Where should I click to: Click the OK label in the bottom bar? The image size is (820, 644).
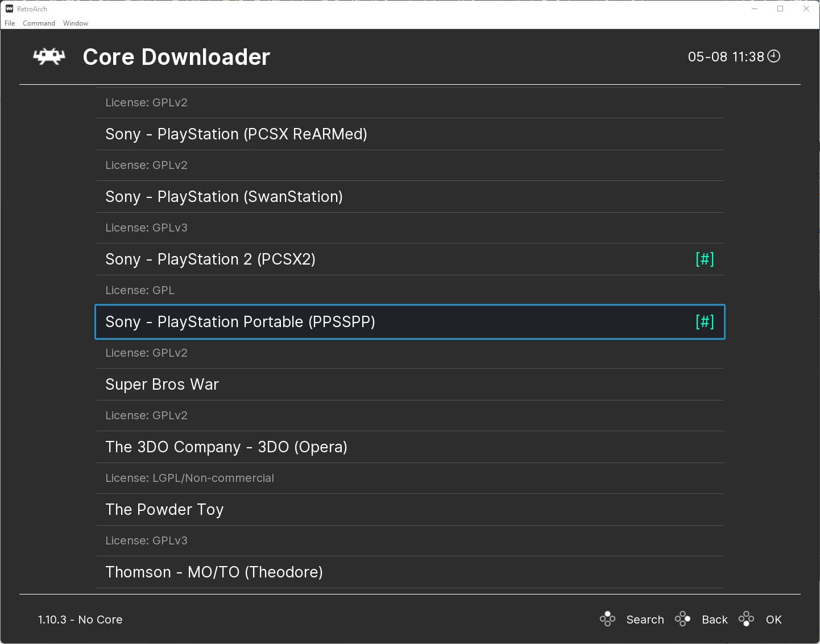(773, 619)
